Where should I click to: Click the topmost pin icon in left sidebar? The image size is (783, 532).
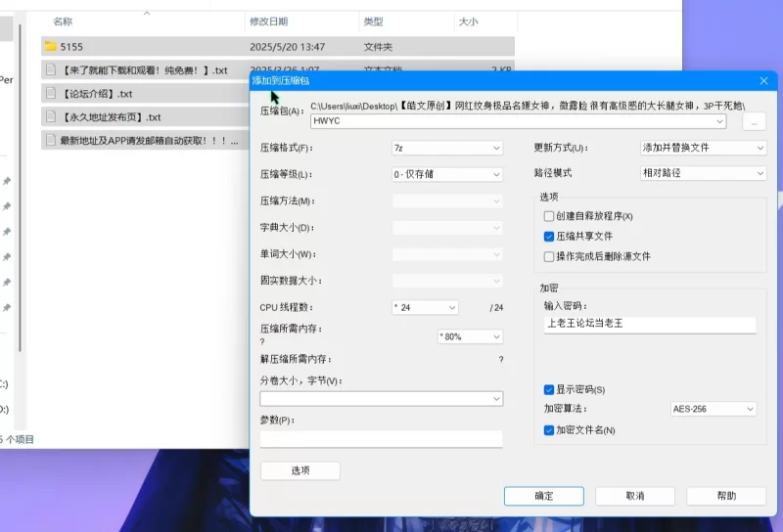7,181
